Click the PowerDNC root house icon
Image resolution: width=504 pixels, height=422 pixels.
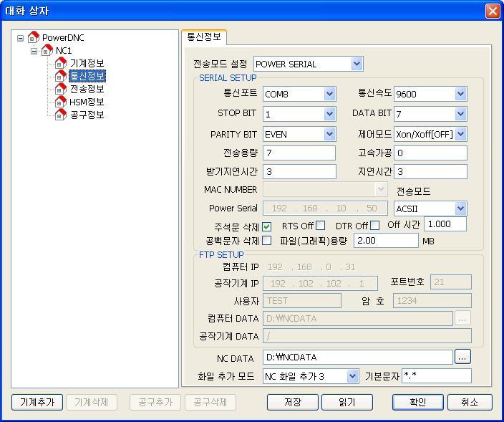click(x=34, y=37)
